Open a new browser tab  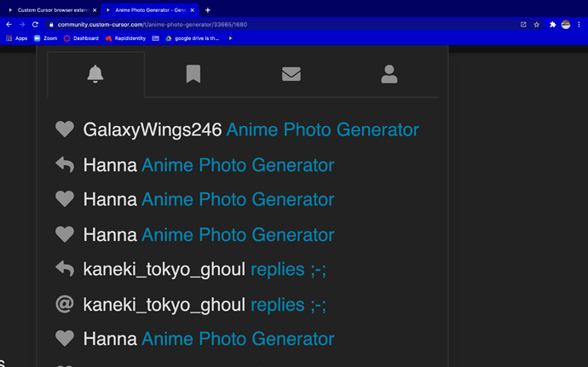(208, 9)
